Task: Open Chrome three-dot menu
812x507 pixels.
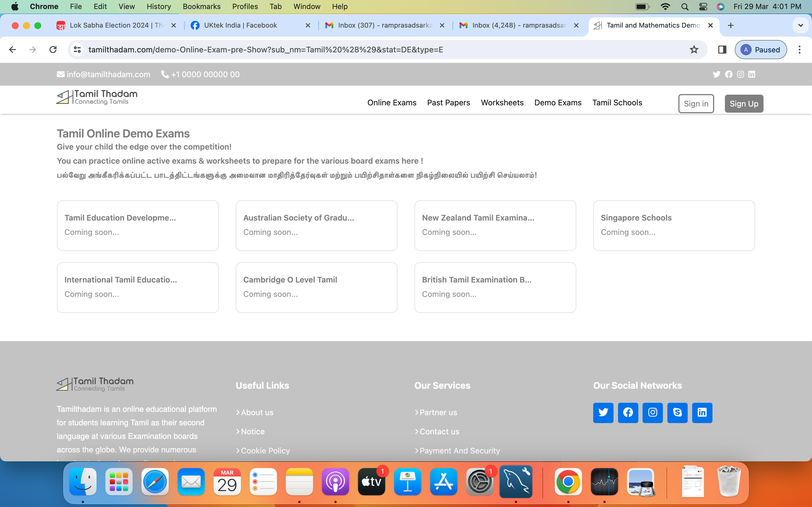Action: pyautogui.click(x=800, y=50)
